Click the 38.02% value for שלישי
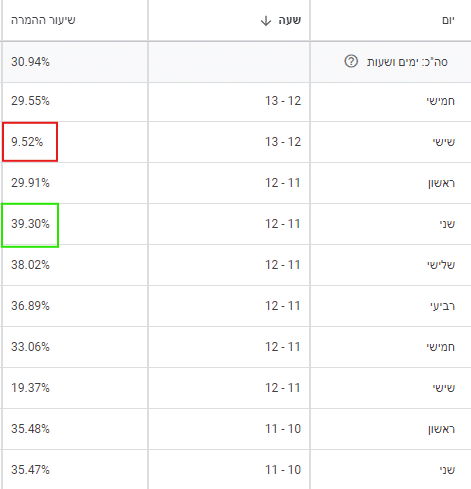Screen dimensions: 471x489 30,265
